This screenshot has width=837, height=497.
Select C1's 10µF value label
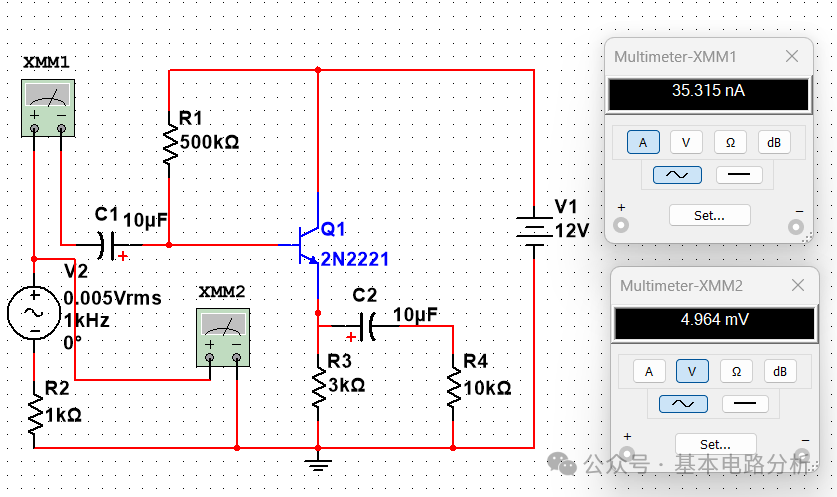click(145, 220)
